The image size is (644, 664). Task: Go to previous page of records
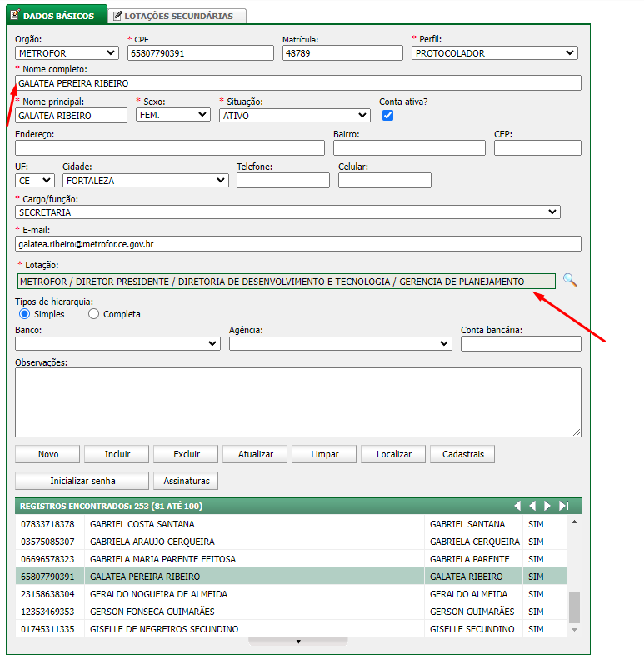coord(532,506)
